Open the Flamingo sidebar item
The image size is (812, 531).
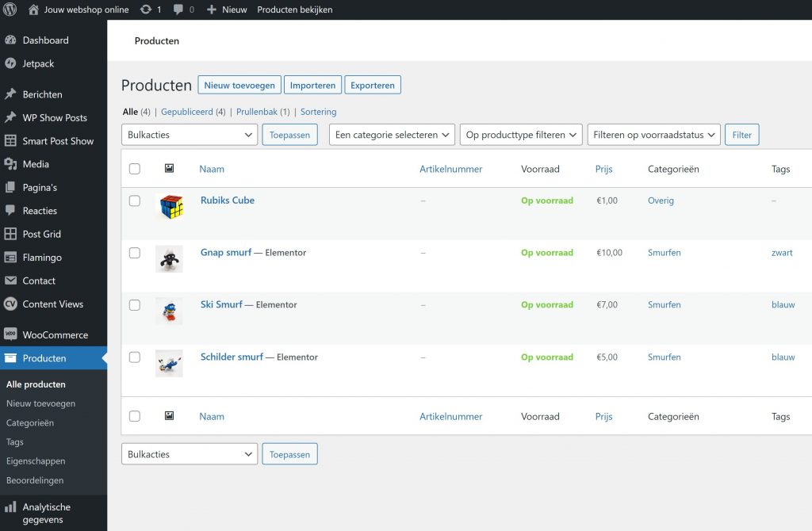(41, 258)
